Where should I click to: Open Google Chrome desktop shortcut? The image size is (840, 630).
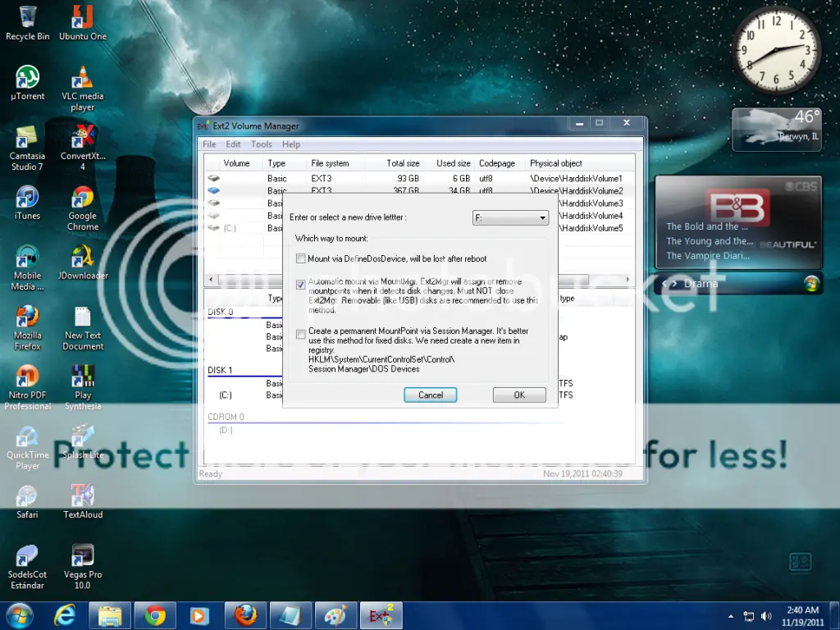point(83,209)
